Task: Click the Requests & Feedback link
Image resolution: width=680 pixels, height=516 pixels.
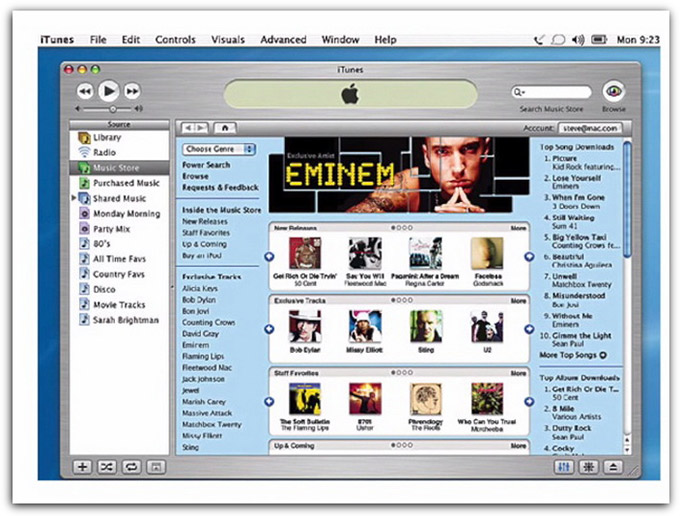Action: coord(220,187)
